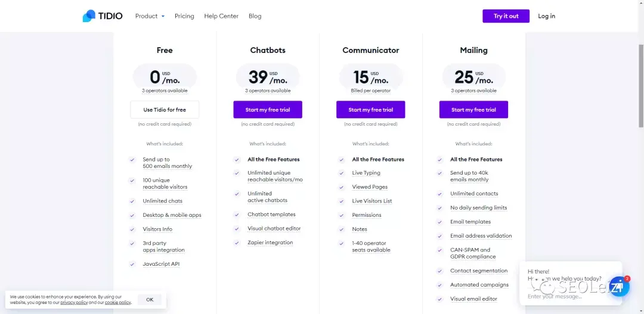Go to Help Center
The height and width of the screenshot is (314, 644).
pos(221,16)
